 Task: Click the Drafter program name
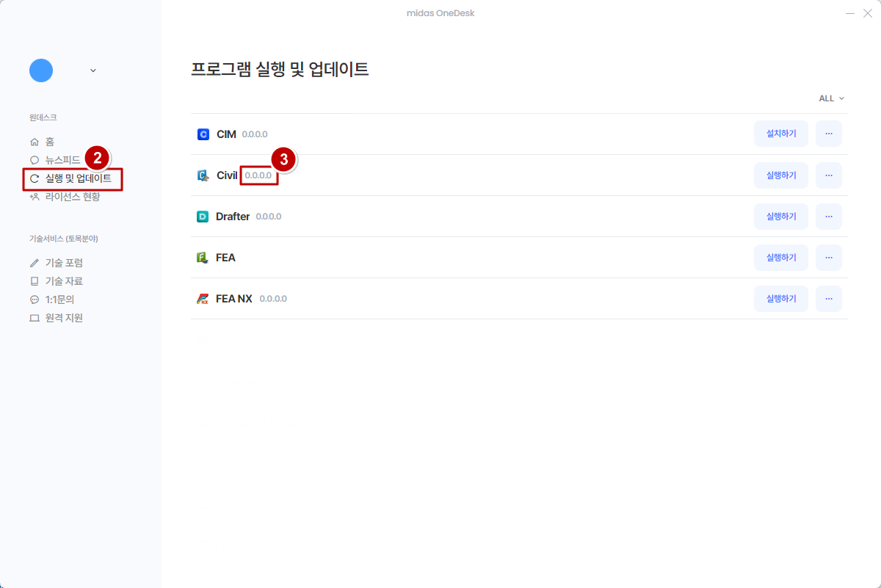(233, 217)
